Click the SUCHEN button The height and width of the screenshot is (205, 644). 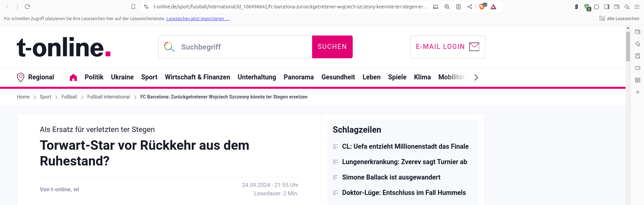pyautogui.click(x=332, y=47)
